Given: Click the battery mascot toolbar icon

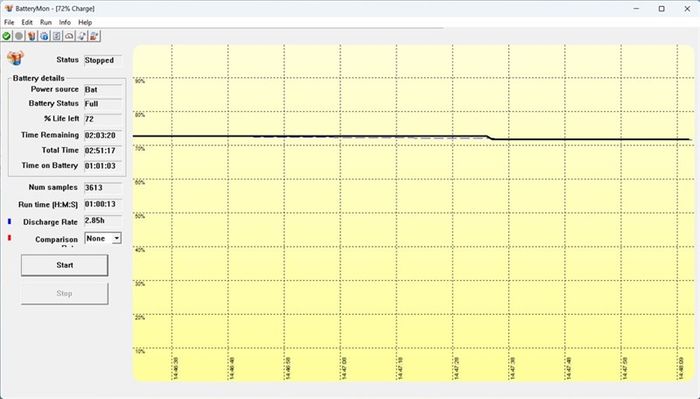Looking at the screenshot, I should click(31, 36).
